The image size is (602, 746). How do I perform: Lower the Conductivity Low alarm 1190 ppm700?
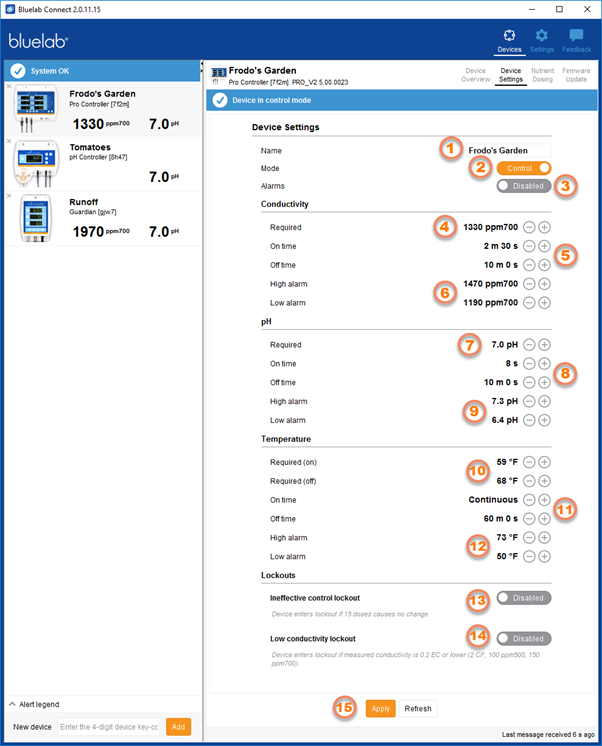click(x=529, y=303)
